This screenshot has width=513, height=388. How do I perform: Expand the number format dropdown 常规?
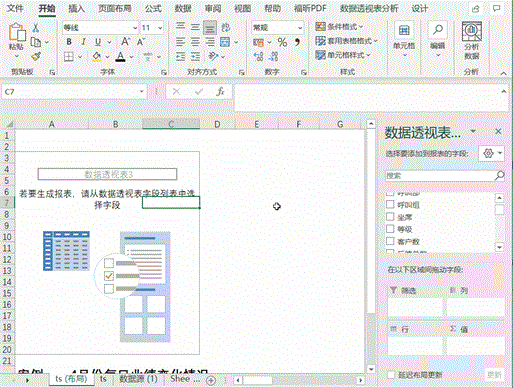click(x=300, y=28)
